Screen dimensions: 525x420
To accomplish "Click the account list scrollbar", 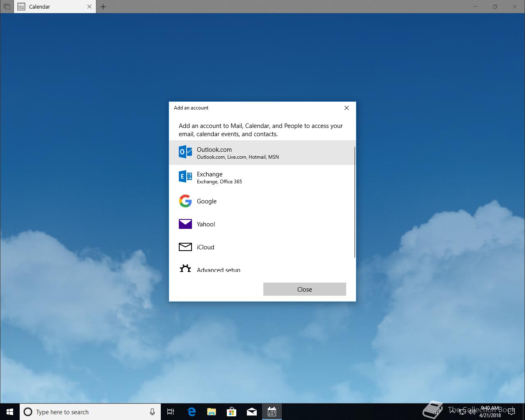I will click(x=355, y=202).
